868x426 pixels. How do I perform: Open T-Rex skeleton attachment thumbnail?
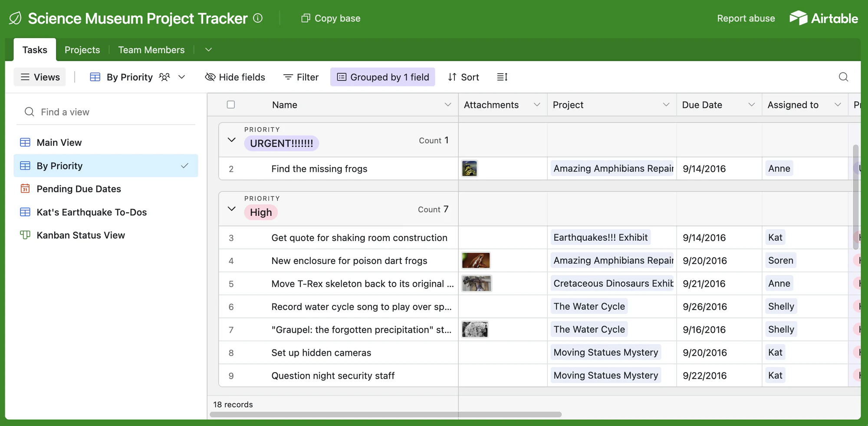[477, 284]
